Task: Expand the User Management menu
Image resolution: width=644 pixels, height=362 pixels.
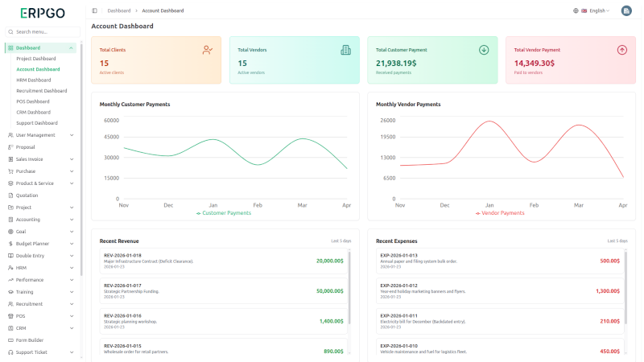Action: click(40, 135)
